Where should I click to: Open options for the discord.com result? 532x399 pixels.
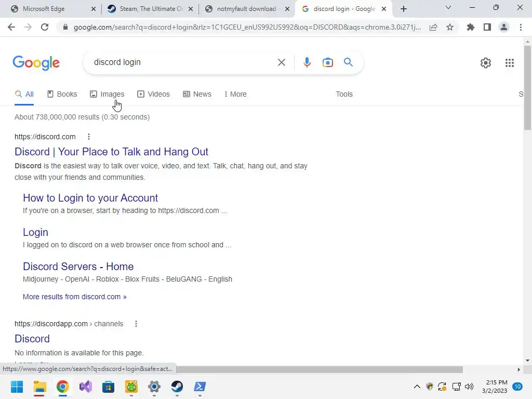pyautogui.click(x=88, y=137)
